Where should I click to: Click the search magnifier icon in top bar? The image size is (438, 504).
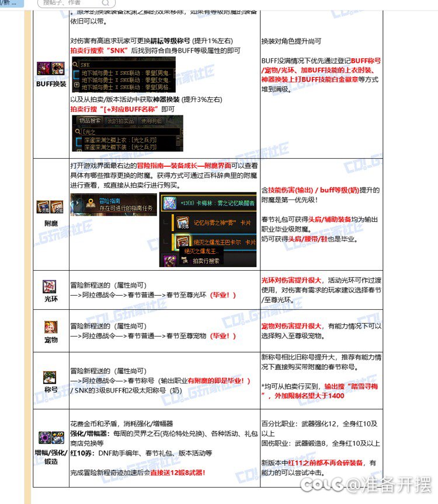click(105, 2)
